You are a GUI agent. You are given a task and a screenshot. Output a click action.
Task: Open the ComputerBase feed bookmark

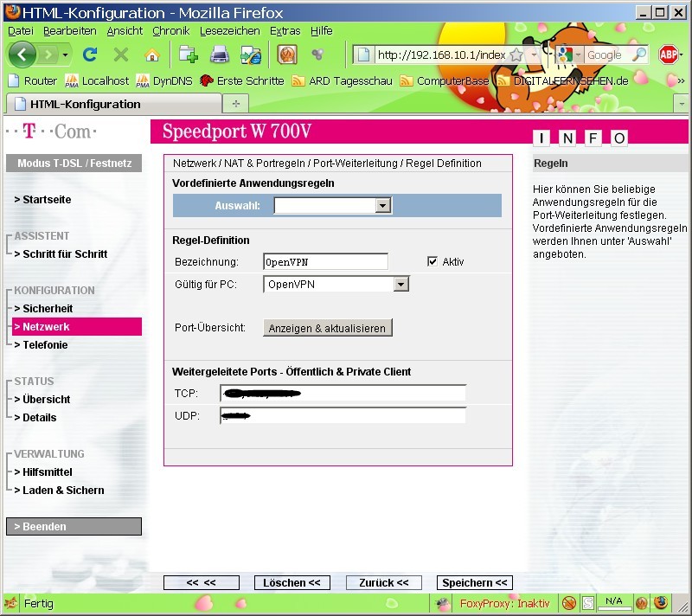coord(445,80)
